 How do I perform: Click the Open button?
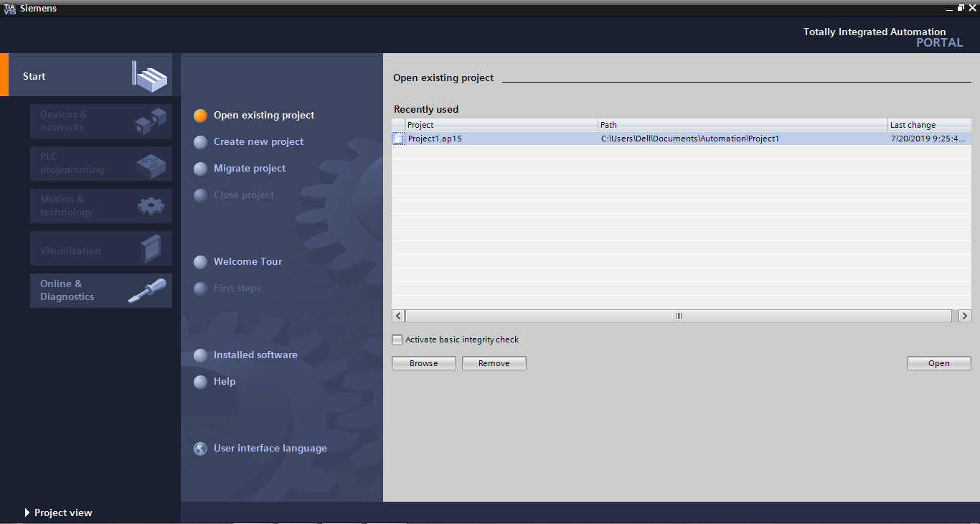(939, 363)
